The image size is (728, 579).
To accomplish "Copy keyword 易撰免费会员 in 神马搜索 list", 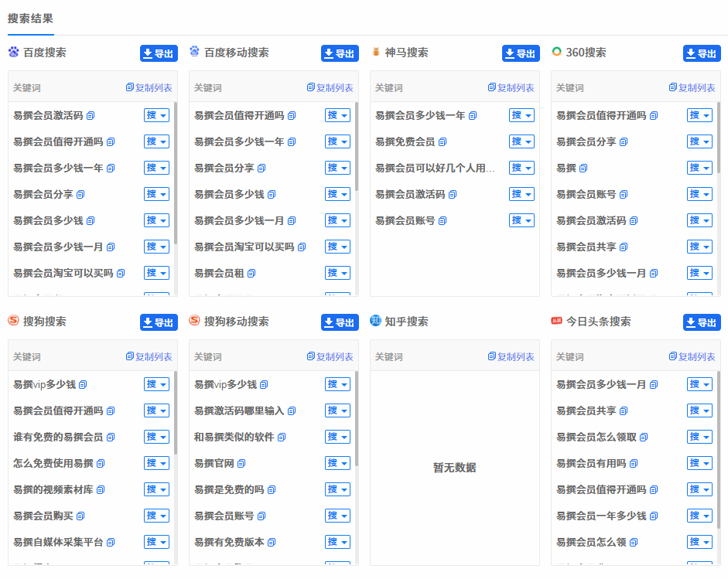I will 443,141.
